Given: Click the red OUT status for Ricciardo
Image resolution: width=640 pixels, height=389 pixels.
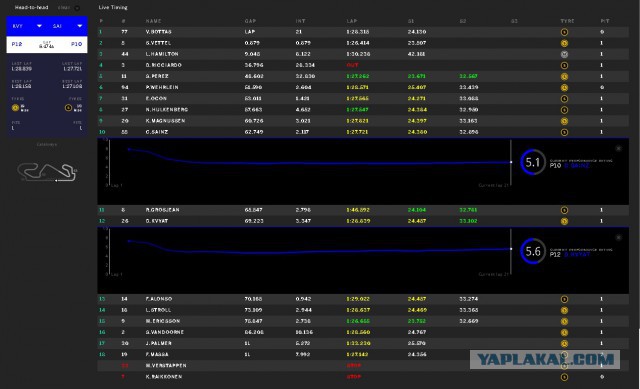Looking at the screenshot, I should pos(352,65).
